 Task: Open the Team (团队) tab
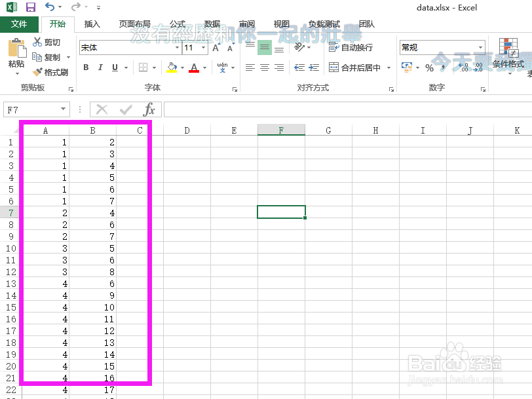(x=367, y=24)
